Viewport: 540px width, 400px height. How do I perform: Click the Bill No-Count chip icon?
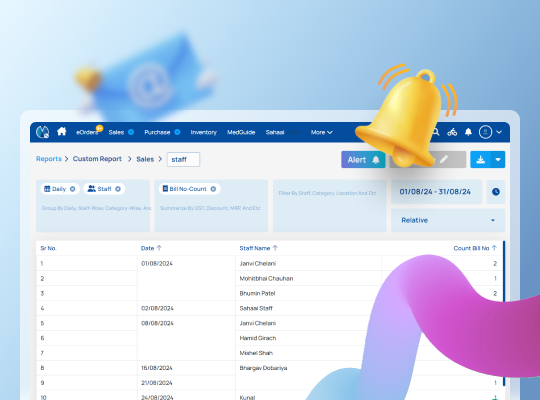coord(165,188)
